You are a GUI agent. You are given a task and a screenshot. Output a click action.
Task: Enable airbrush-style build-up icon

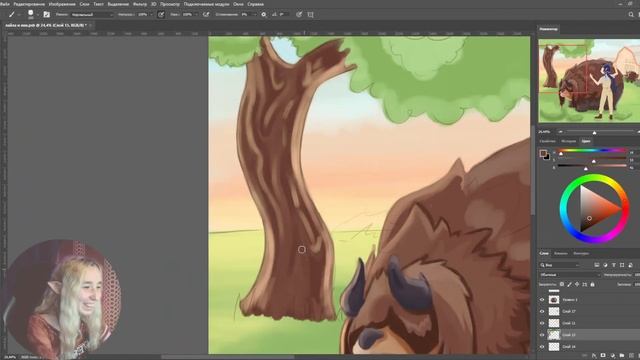206,14
